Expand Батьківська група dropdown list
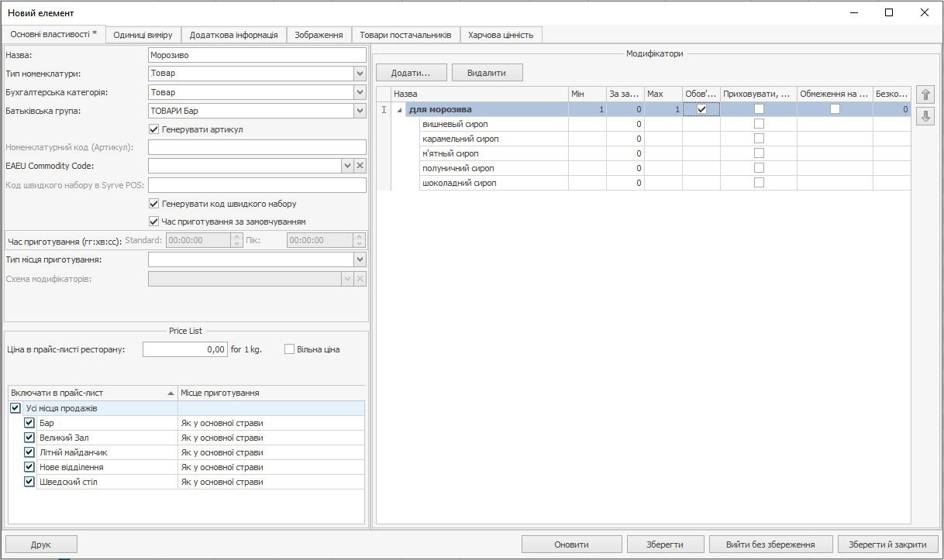The image size is (944, 560). coord(360,112)
